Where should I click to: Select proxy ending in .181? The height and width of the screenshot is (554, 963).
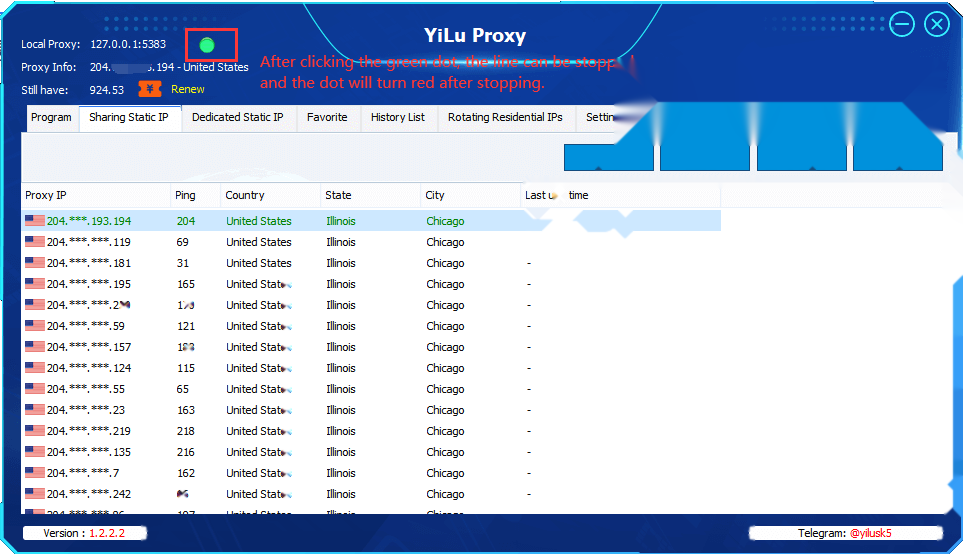pyautogui.click(x=371, y=263)
